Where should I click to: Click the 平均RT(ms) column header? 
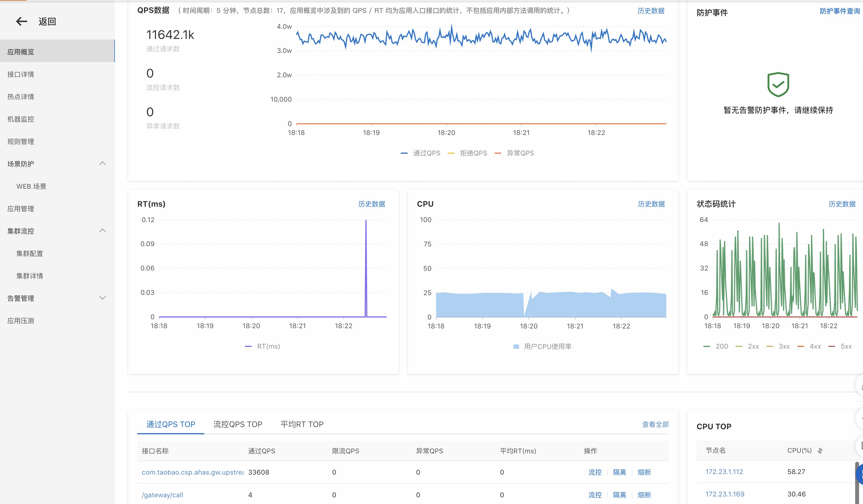pyautogui.click(x=518, y=451)
